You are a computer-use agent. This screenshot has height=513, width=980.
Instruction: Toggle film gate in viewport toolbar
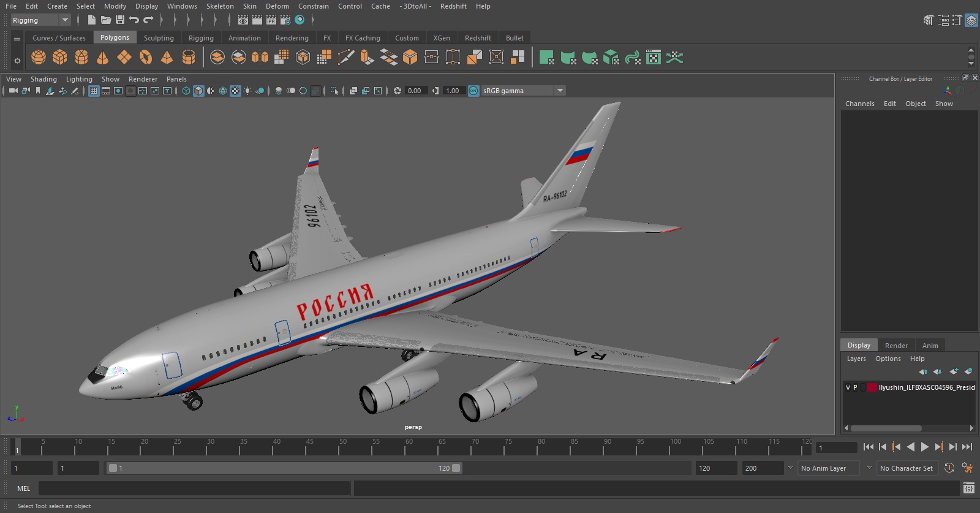click(x=106, y=91)
